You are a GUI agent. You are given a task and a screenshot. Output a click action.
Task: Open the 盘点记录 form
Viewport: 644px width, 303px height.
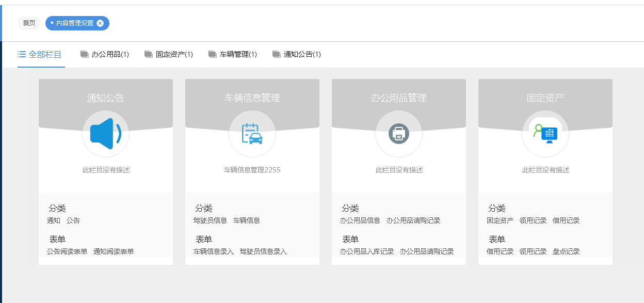[566, 251]
